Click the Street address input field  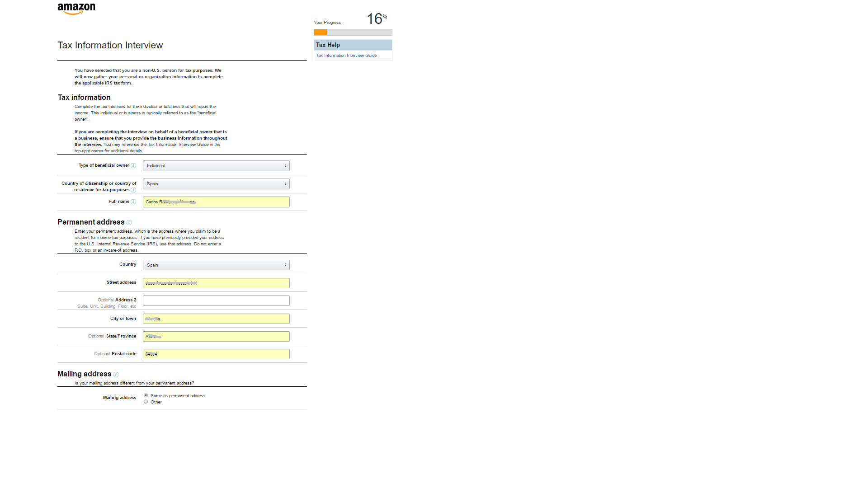(216, 283)
